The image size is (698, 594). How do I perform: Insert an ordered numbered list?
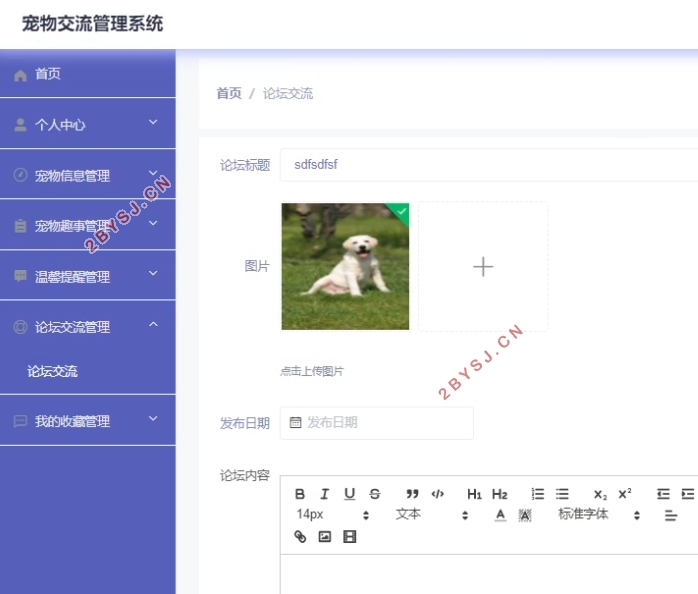coord(537,494)
